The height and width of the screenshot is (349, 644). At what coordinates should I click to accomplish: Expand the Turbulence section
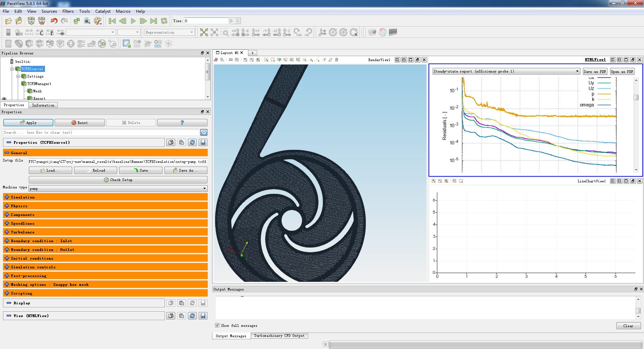(7, 232)
